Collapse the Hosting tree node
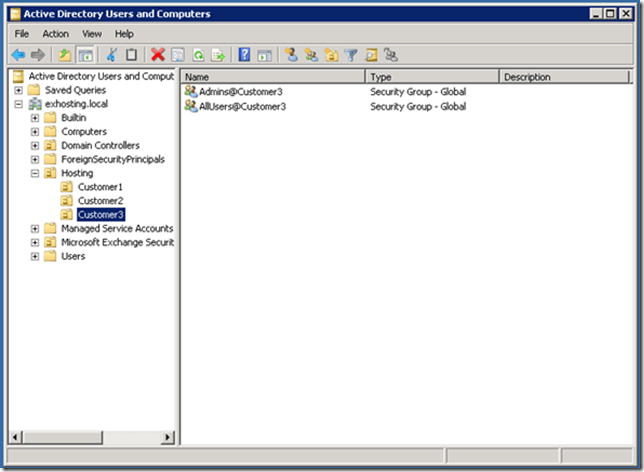644x472 pixels. [36, 173]
